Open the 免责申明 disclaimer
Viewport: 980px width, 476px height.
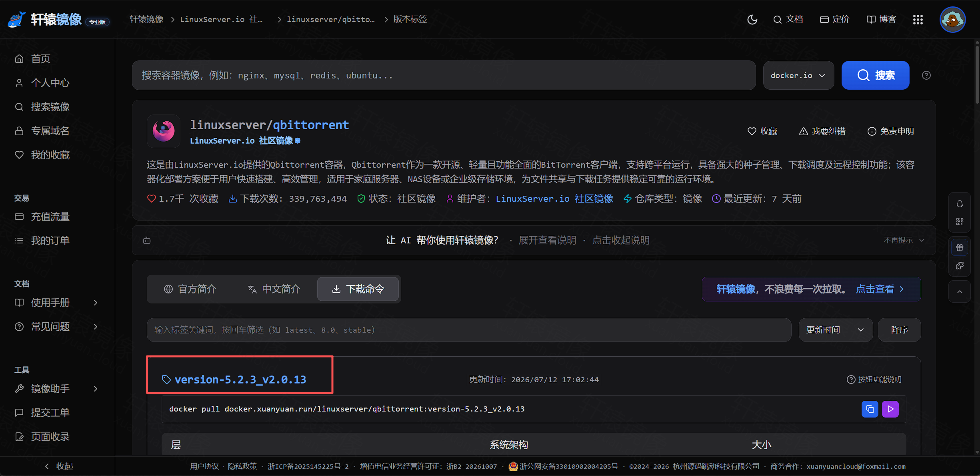tap(891, 131)
